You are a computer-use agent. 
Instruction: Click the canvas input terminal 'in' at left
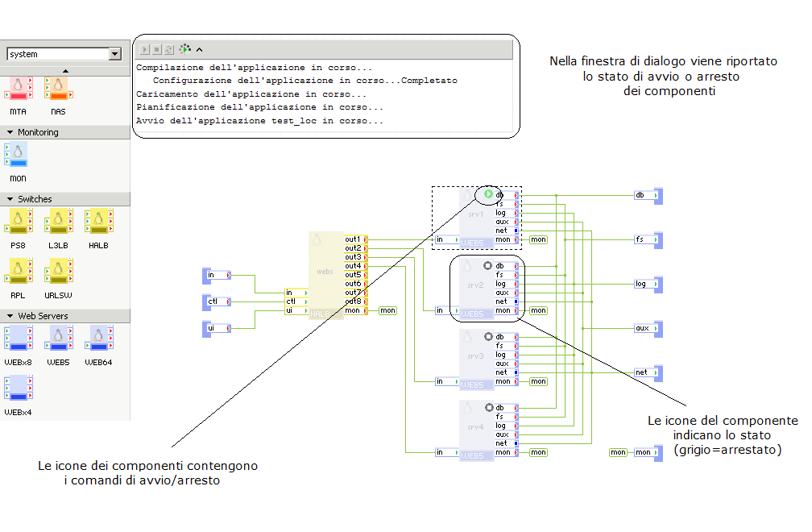click(x=217, y=275)
